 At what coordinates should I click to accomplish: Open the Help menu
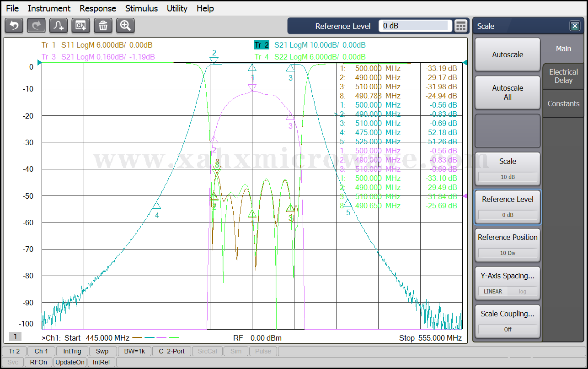point(205,8)
